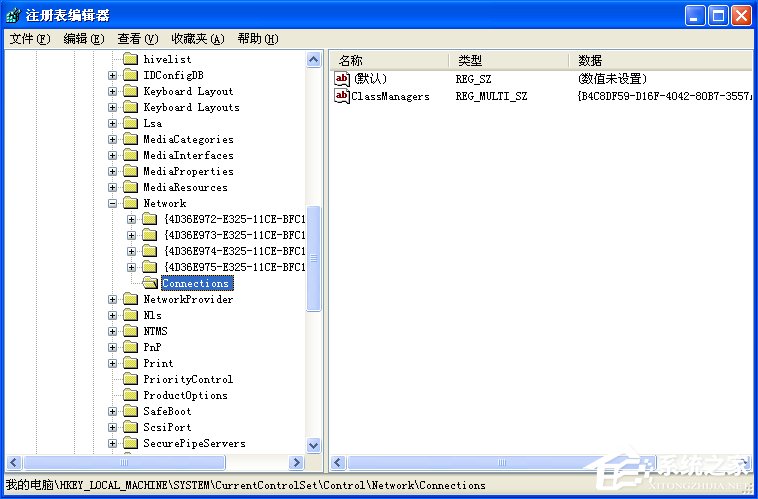Expand the MediaCategories key
The width and height of the screenshot is (758, 499).
point(112,139)
